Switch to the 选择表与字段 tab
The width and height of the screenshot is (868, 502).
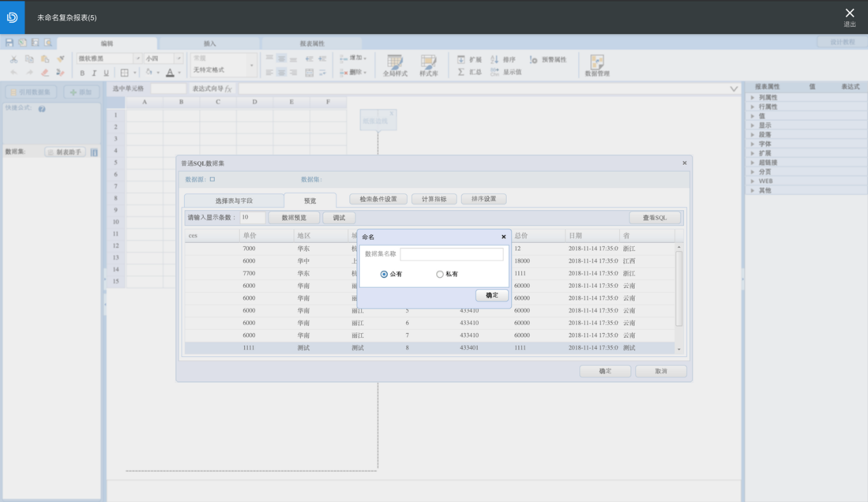pos(234,200)
